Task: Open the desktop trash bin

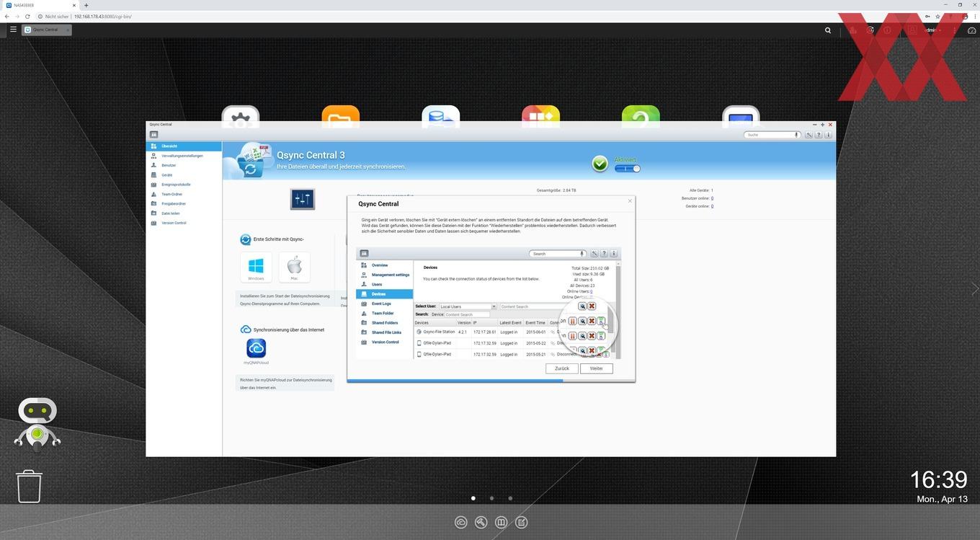Action: pos(30,486)
